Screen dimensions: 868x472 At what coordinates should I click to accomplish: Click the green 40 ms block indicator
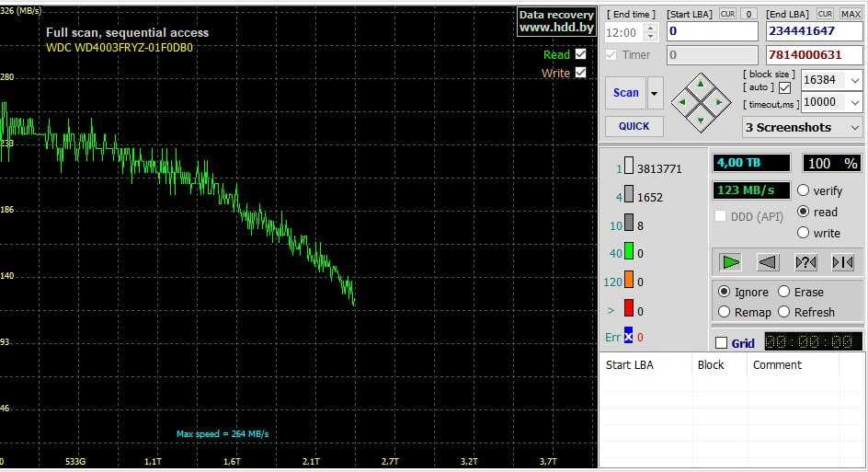click(x=629, y=250)
